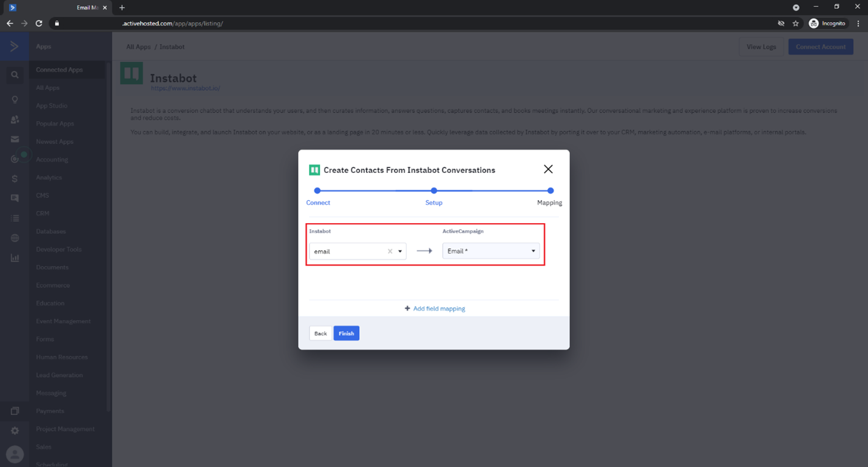
Task: Bookmark page with the star icon
Action: tap(796, 24)
